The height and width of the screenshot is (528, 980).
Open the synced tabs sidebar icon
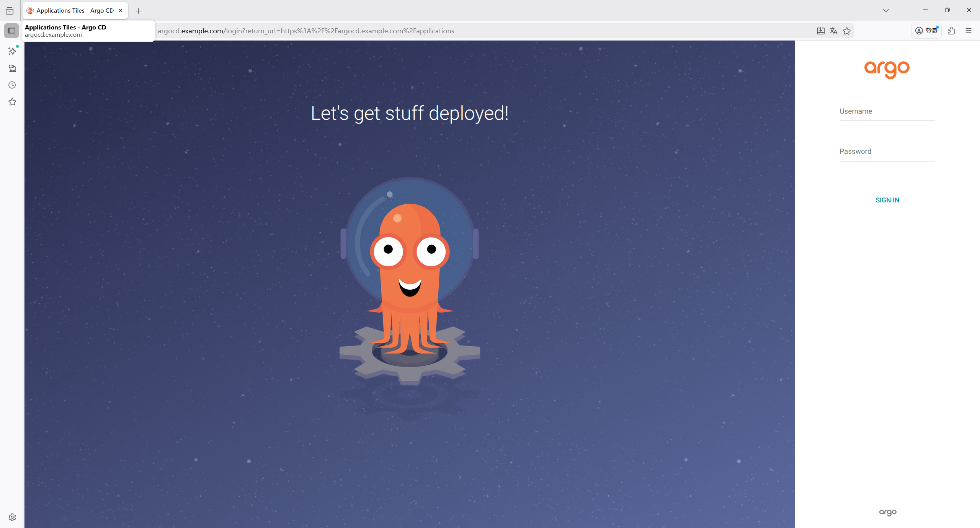point(12,68)
